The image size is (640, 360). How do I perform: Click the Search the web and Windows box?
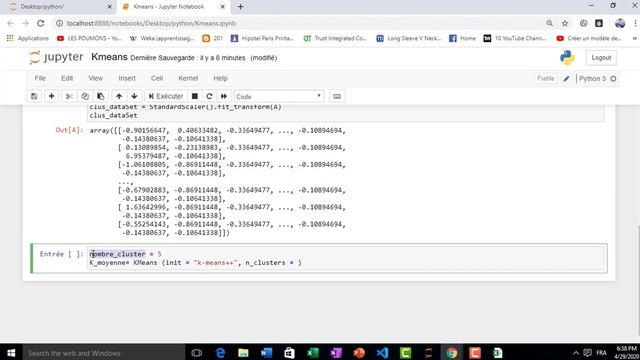[x=104, y=353]
